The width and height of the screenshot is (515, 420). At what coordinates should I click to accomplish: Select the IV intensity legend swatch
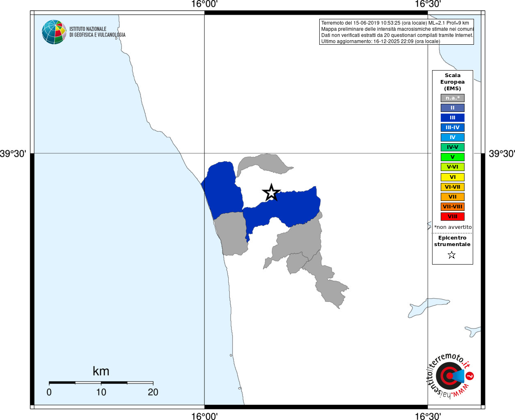[x=453, y=137]
